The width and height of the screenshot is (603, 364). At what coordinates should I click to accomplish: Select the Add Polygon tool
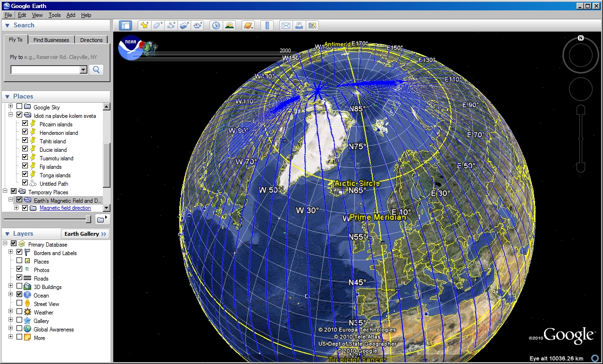pos(158,25)
